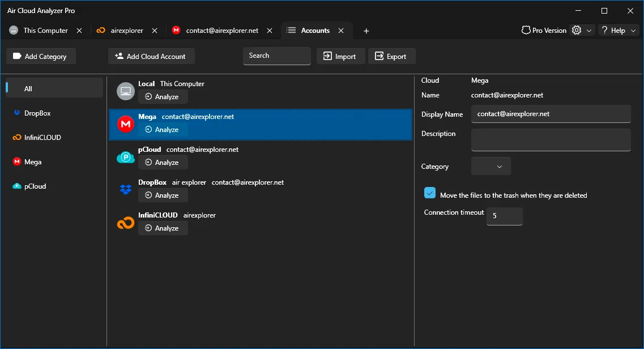Switch to the airexplorer tab
Image resolution: width=644 pixels, height=349 pixels.
click(x=126, y=31)
